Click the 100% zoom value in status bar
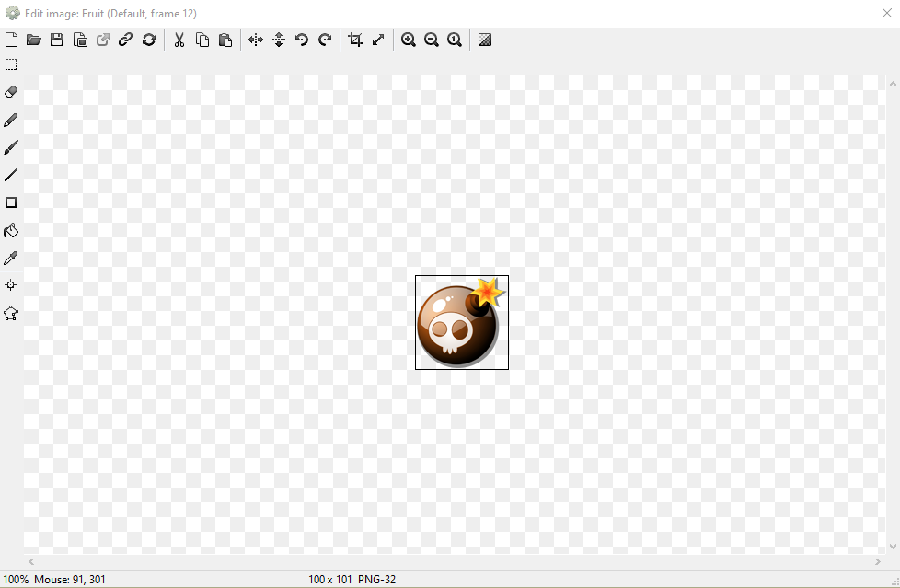Viewport: 900px width, 588px height. click(x=16, y=580)
